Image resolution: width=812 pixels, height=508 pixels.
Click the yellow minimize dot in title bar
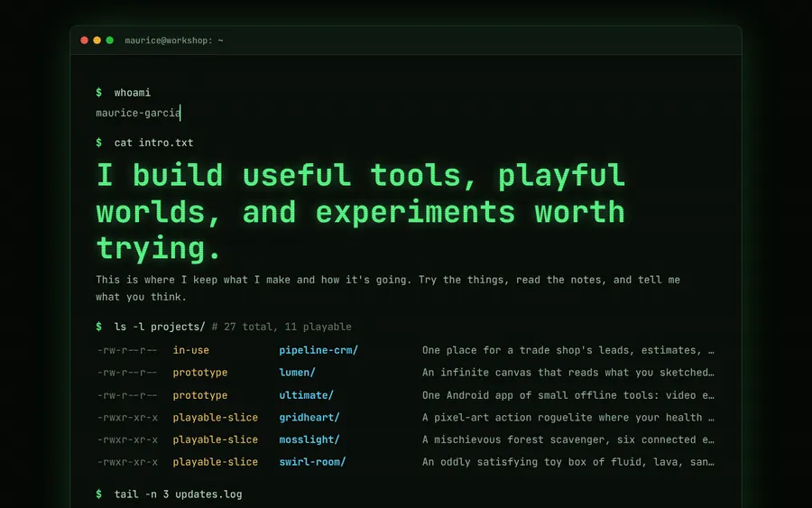pos(97,41)
